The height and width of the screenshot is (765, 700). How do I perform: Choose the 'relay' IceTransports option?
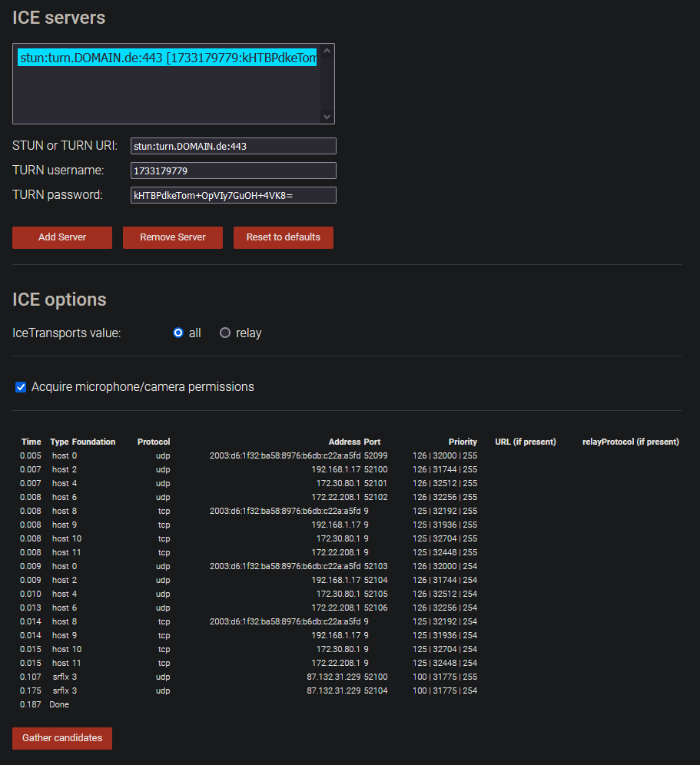point(225,333)
